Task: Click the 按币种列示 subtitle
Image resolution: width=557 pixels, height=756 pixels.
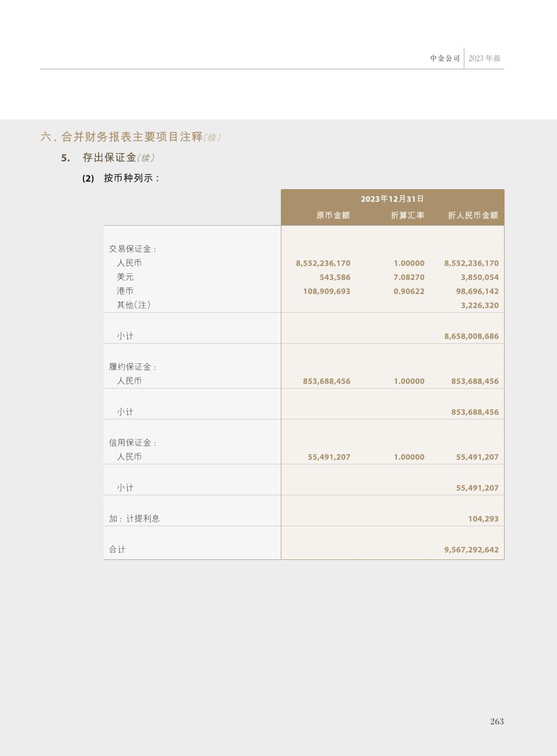Action: (x=132, y=178)
